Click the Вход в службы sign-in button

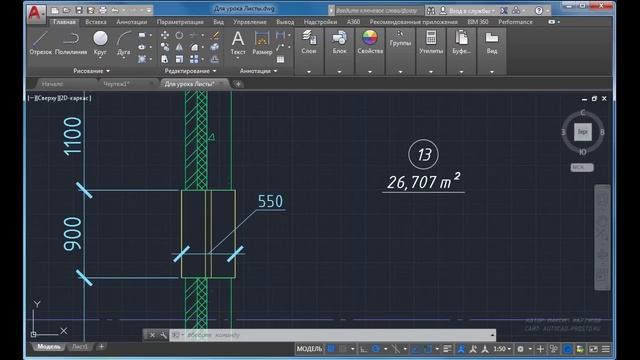pyautogui.click(x=468, y=11)
